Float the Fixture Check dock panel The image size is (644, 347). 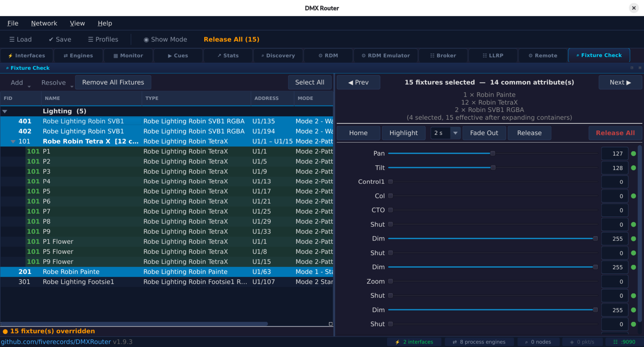632,68
